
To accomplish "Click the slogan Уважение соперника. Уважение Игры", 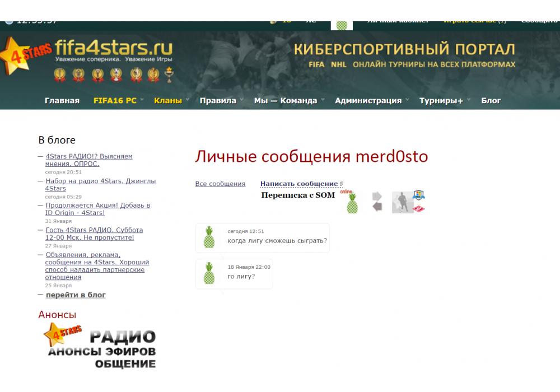I will tap(114, 59).
